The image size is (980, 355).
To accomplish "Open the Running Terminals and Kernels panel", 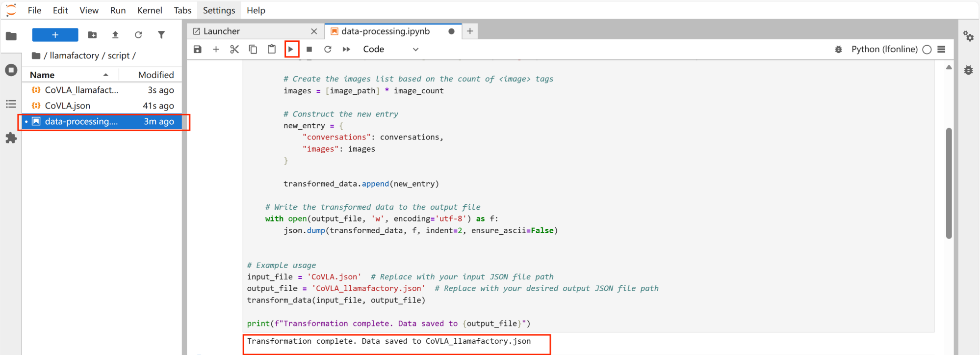I will pos(11,70).
